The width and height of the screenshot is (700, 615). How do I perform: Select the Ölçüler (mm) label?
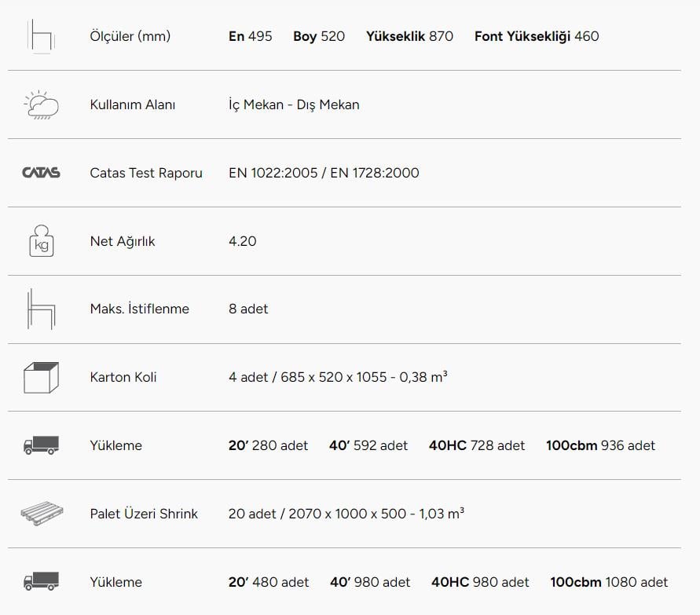click(x=130, y=36)
